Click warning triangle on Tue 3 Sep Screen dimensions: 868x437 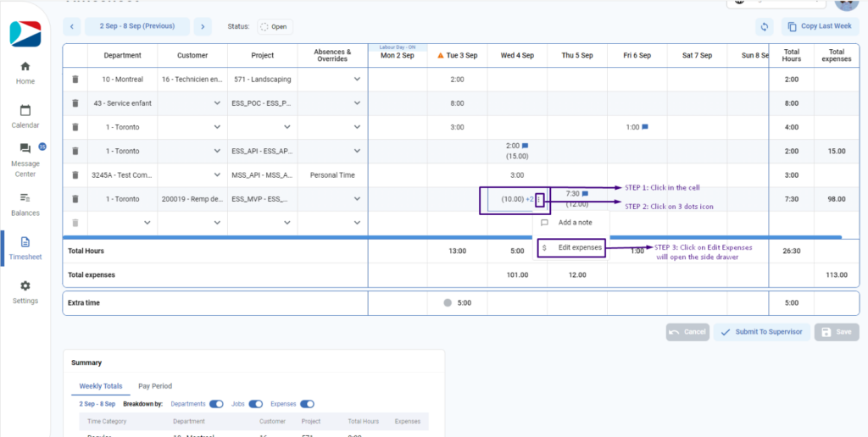[441, 56]
